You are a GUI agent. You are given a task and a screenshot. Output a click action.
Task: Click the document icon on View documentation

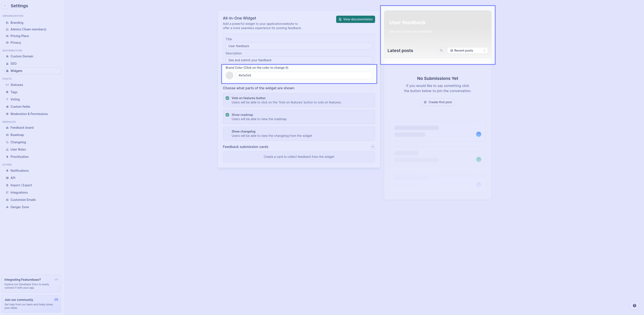coord(340,19)
